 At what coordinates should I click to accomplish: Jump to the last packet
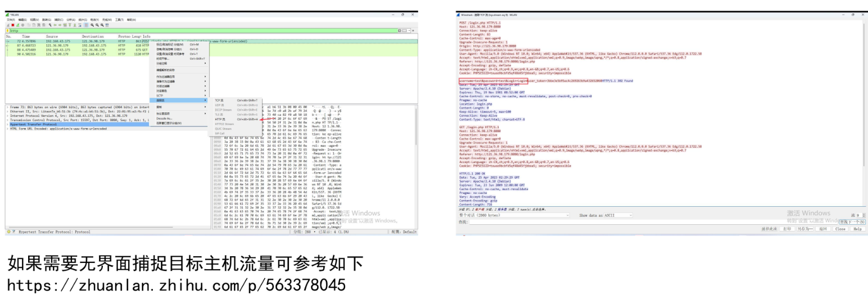pos(75,25)
